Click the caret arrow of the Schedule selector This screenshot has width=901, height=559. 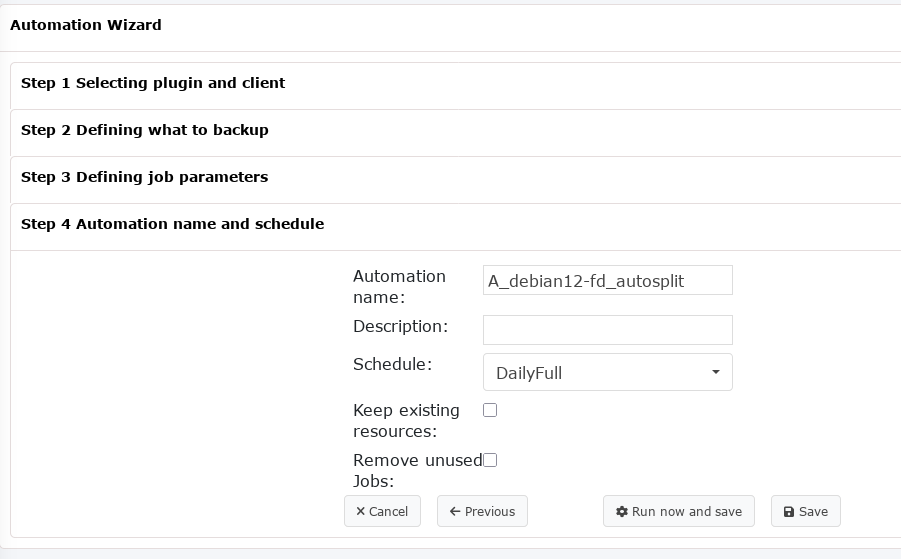click(716, 372)
